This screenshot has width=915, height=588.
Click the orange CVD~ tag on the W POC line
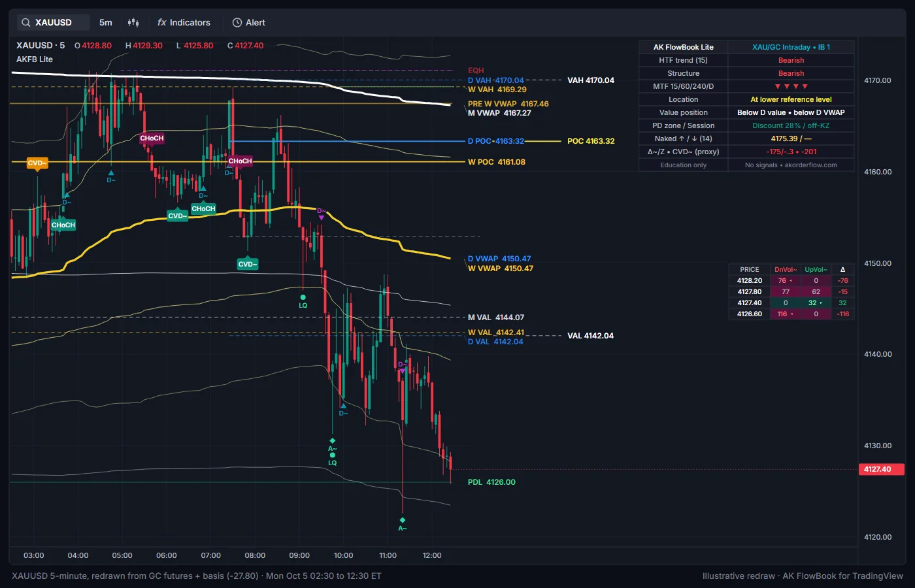(37, 163)
